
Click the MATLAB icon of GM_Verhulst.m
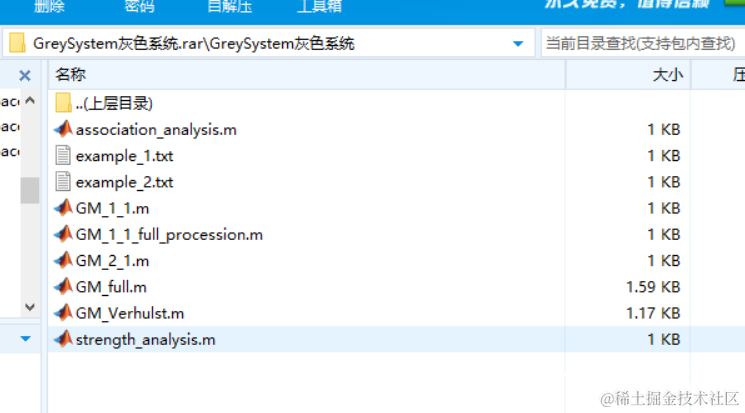tap(63, 313)
